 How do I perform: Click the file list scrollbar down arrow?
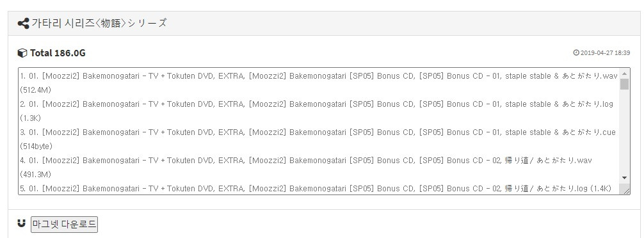click(625, 178)
